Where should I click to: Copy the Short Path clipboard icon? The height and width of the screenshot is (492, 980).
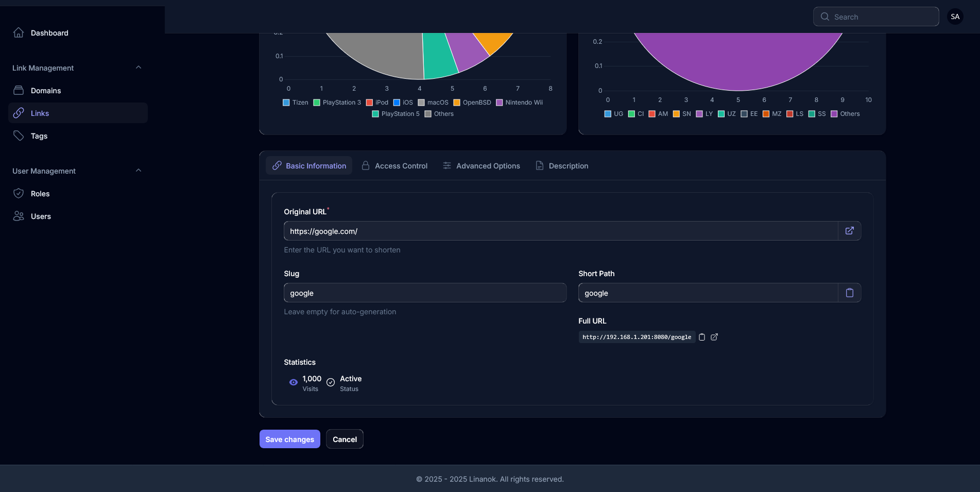point(850,293)
